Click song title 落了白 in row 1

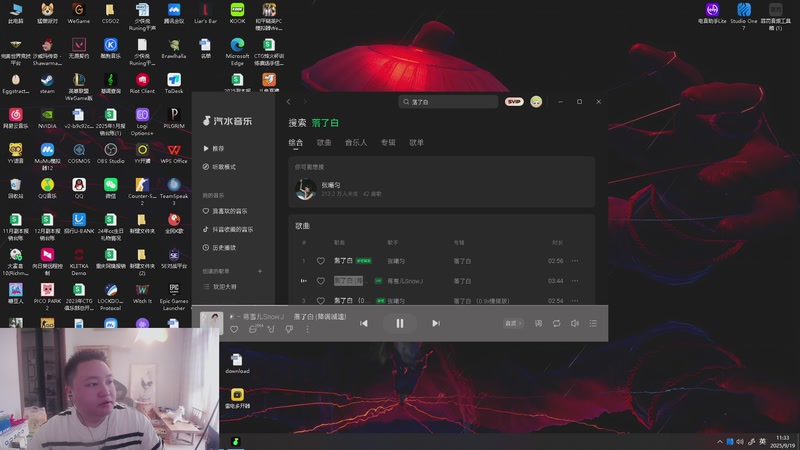pyautogui.click(x=343, y=261)
